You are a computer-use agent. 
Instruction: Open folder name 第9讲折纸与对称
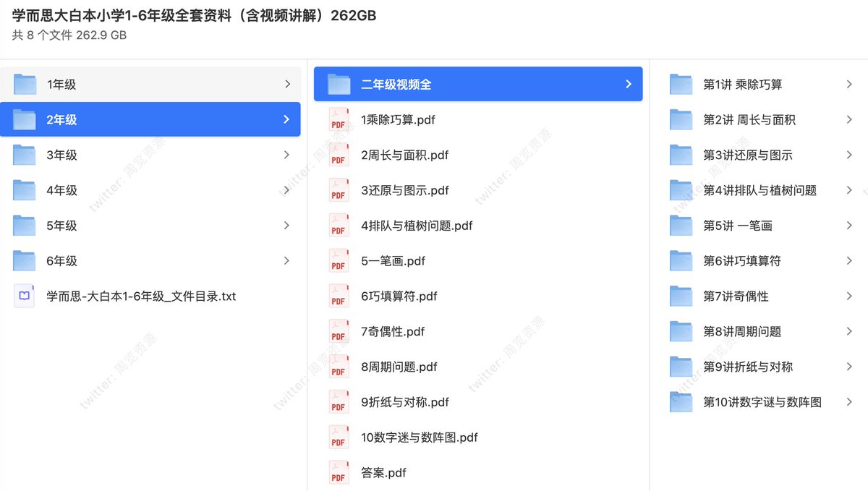[748, 367]
